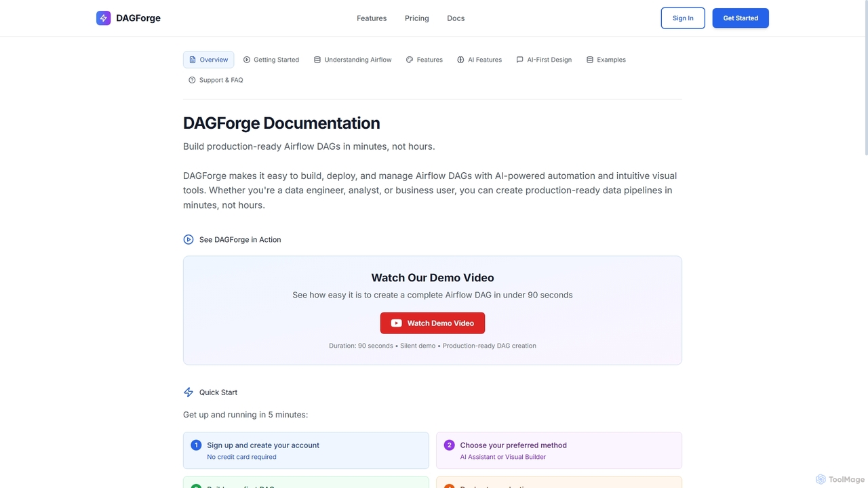Open the Support & FAQ tab

216,80
